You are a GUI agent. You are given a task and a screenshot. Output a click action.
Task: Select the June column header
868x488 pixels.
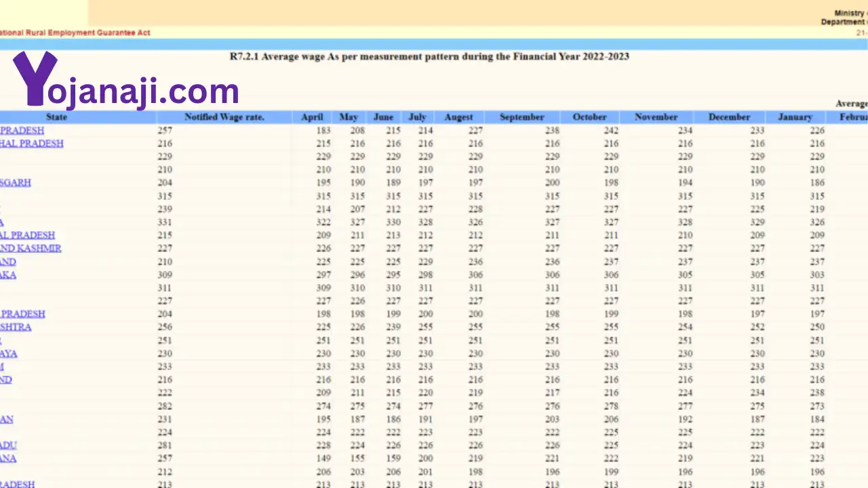383,117
